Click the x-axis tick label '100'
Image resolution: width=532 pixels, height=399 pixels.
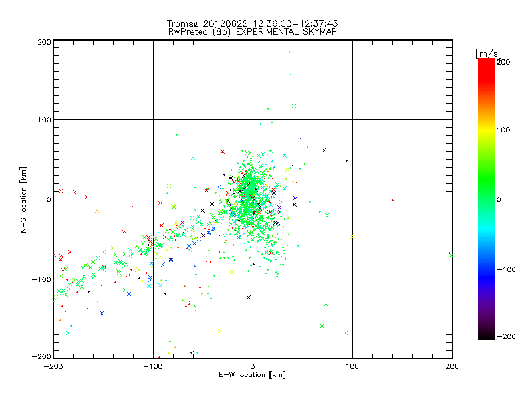pyautogui.click(x=352, y=366)
